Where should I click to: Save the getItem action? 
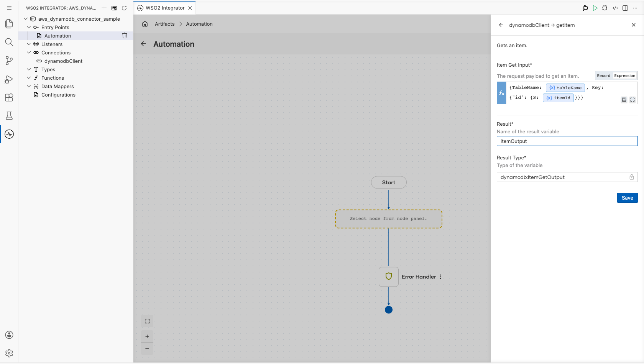click(x=627, y=198)
